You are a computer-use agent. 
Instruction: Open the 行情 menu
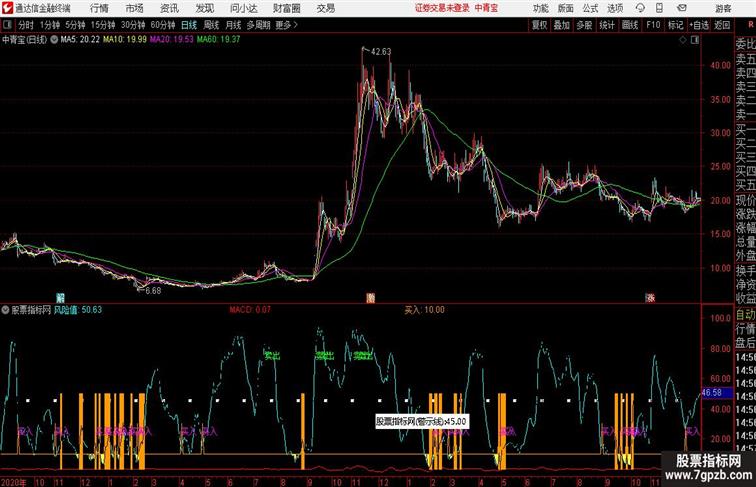pos(99,8)
